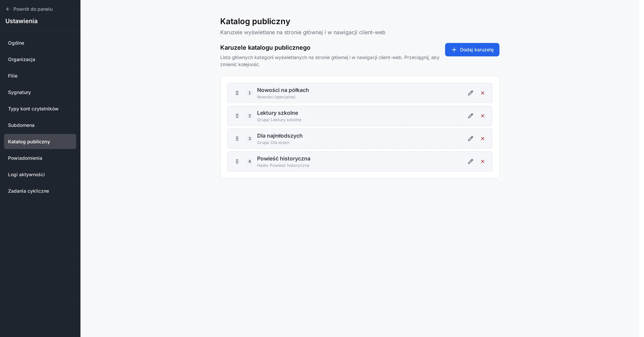Open Powiadomienia settings

point(40,158)
